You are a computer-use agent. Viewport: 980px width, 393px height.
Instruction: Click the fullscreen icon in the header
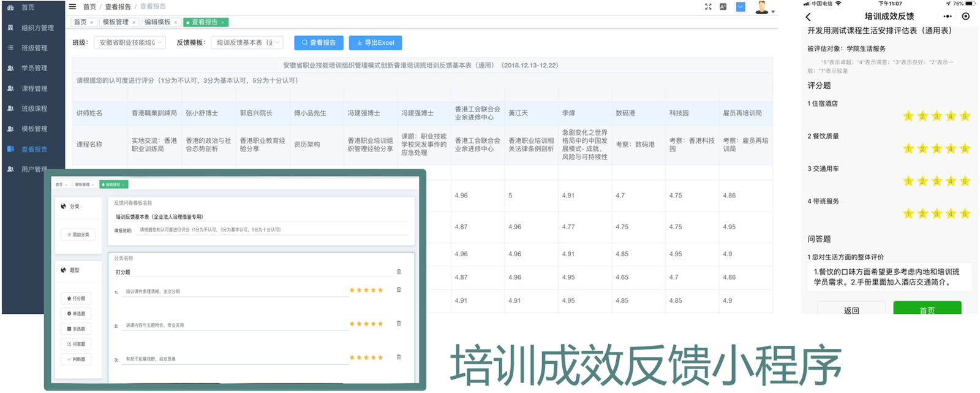708,7
